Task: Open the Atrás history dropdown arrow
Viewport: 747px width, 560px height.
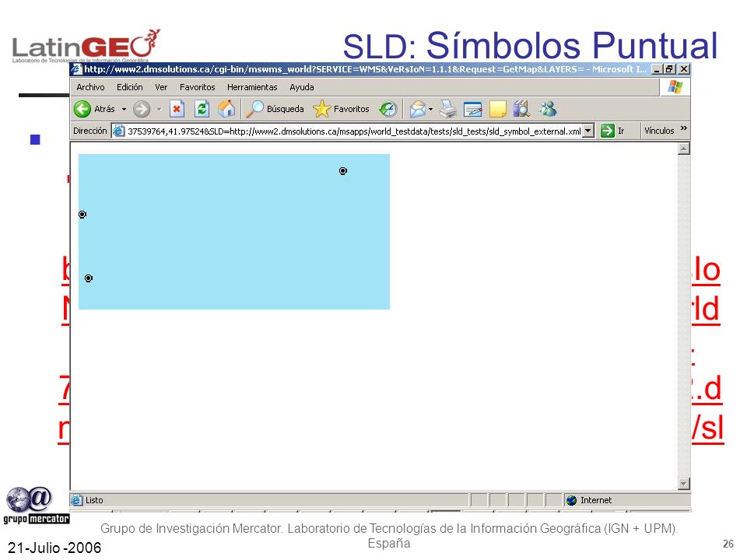Action: point(124,109)
